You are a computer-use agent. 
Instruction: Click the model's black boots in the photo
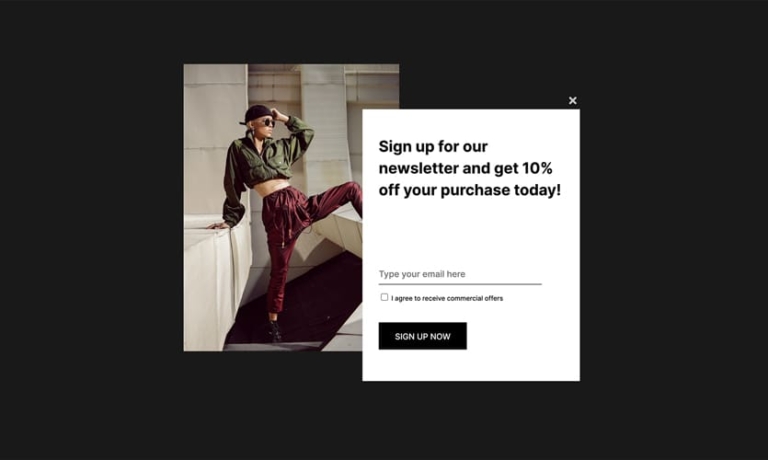[274, 331]
